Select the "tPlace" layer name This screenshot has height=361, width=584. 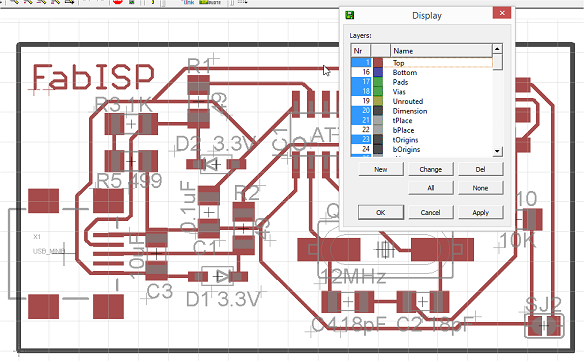(x=402, y=121)
